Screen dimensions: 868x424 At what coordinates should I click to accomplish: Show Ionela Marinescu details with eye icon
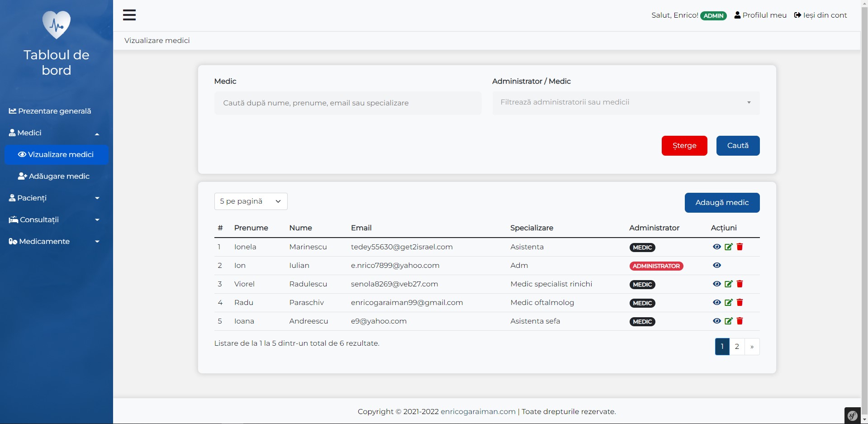[717, 247]
